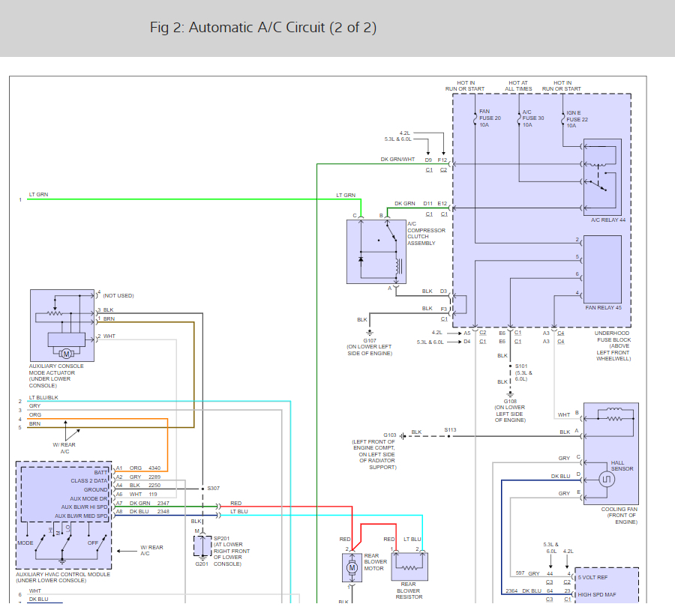The width and height of the screenshot is (675, 616).
Task: Click the G108 ground symbol
Action: [510, 393]
